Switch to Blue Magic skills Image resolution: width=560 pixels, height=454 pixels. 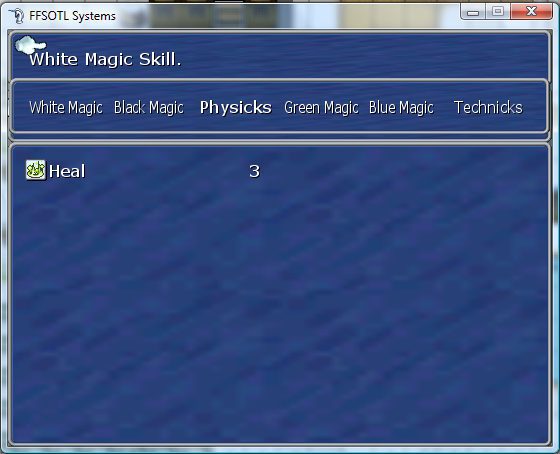(401, 108)
